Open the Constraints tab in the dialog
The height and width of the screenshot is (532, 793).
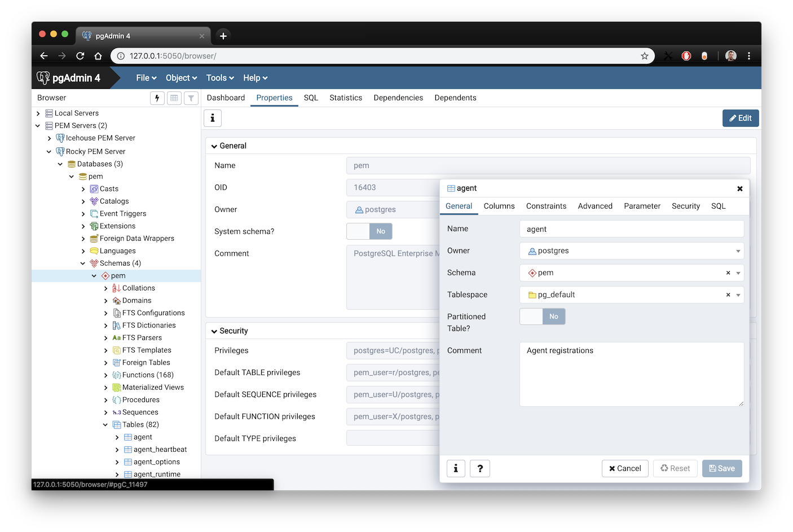pos(546,206)
